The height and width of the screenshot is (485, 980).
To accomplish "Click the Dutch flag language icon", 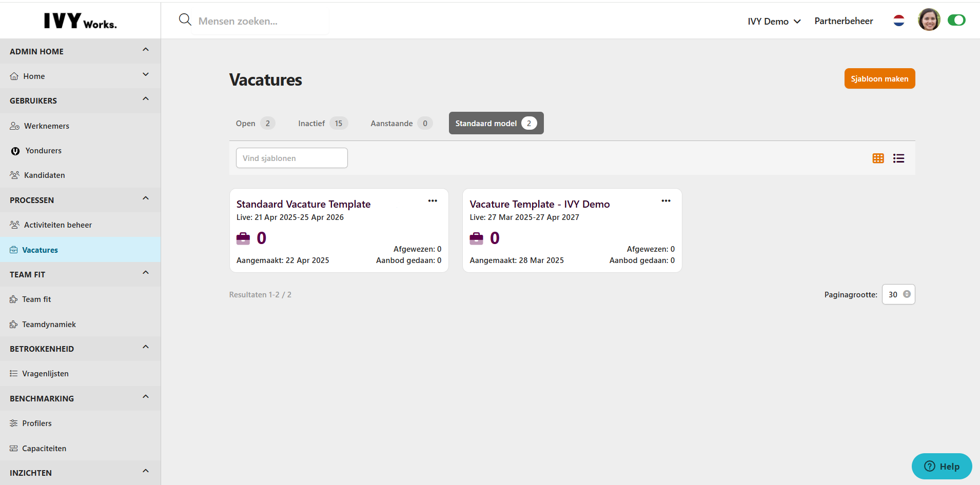I will click(898, 21).
